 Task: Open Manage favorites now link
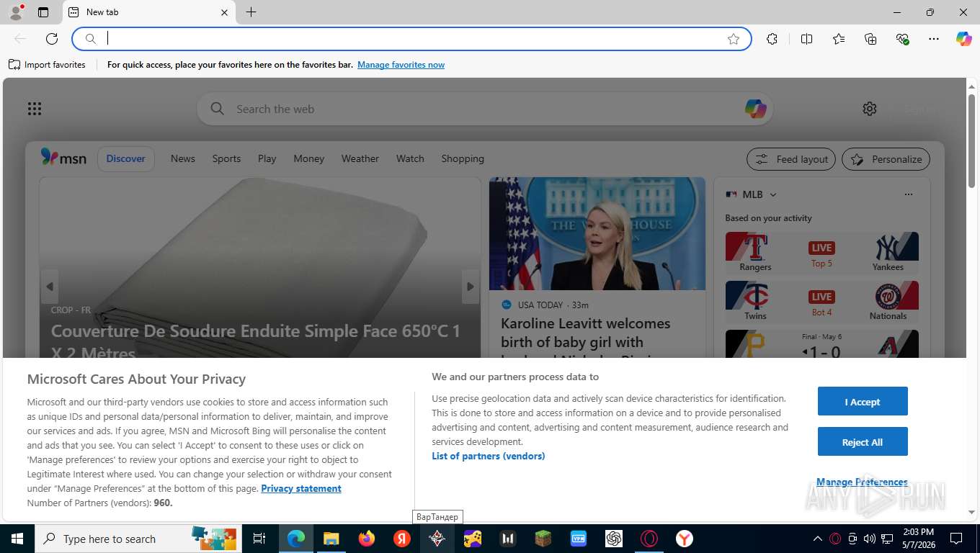pos(401,65)
